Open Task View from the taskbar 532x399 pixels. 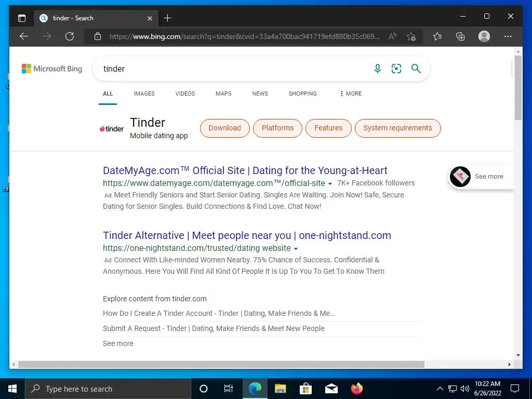coord(229,389)
